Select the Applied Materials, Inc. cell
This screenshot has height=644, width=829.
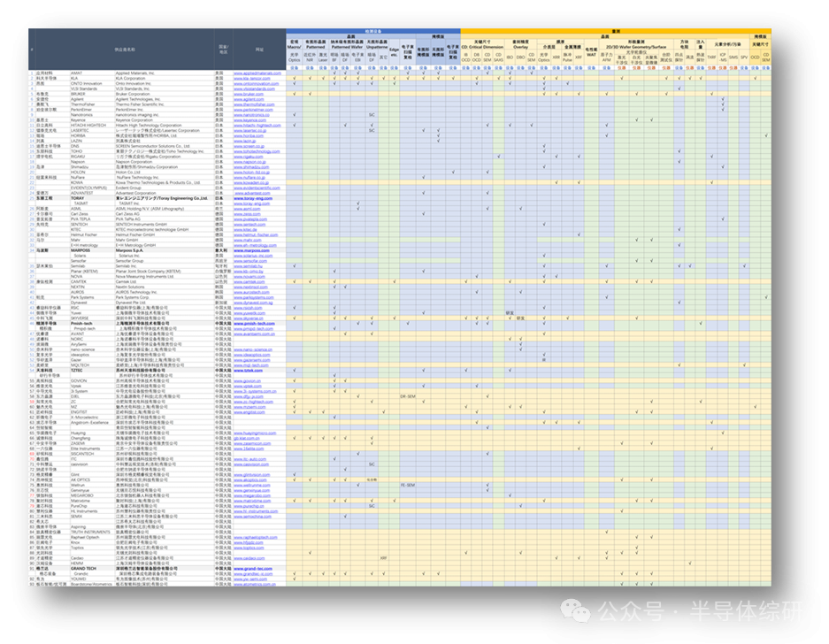134,73
